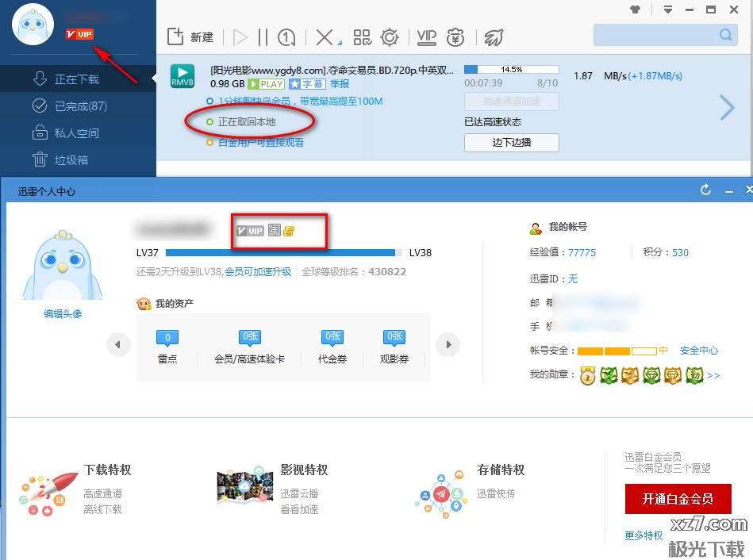Image resolution: width=753 pixels, height=560 pixels.
Task: Pause download with the pause toolbar icon
Action: pos(263,37)
